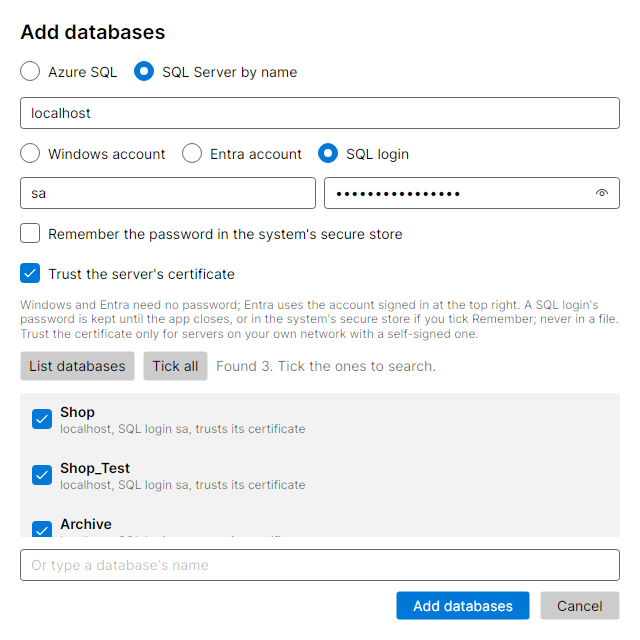Screen dimensions: 640x640
Task: Untick the Archive database checkbox
Action: (42, 529)
